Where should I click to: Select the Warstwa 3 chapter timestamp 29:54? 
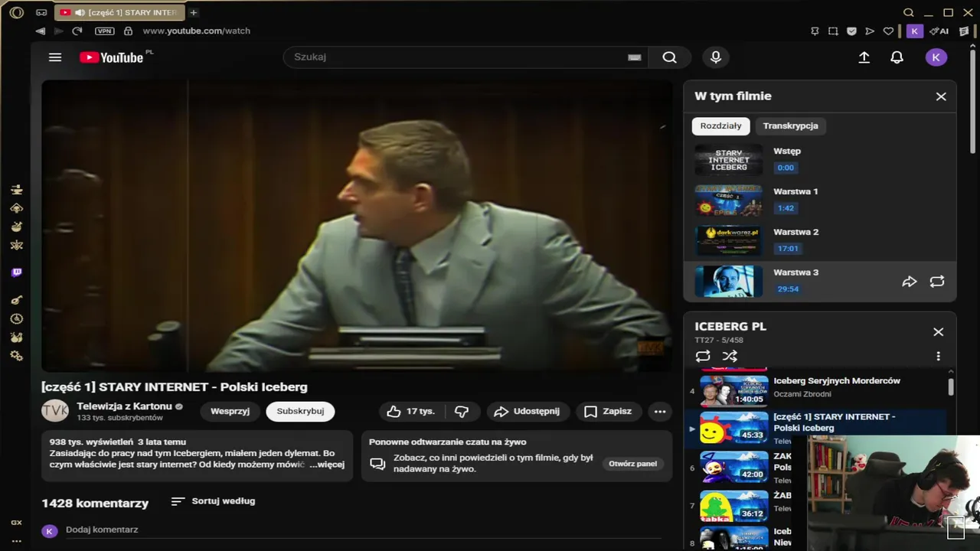coord(788,289)
